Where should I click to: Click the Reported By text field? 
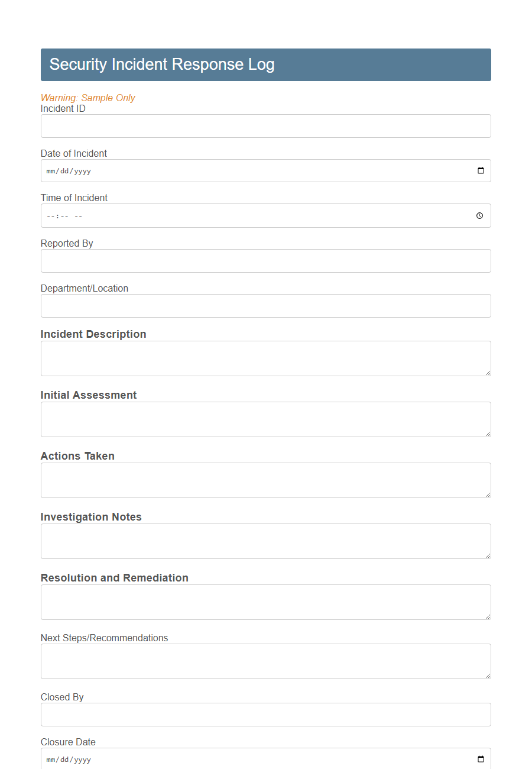[x=265, y=261]
